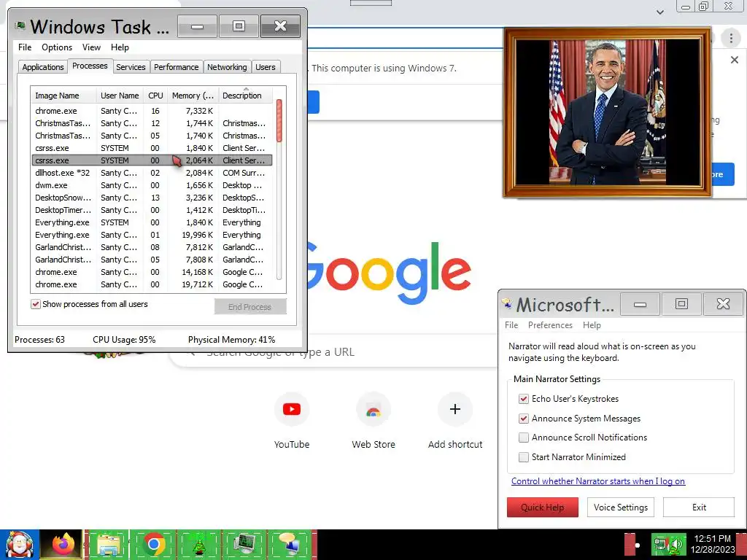747x560 pixels.
Task: Switch to the Networking tab
Action: click(x=227, y=67)
